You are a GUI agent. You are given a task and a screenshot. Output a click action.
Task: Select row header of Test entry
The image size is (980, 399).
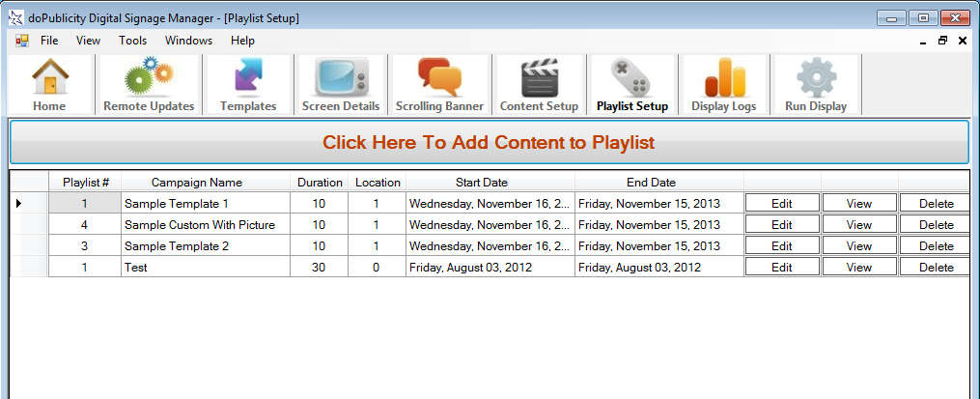pyautogui.click(x=29, y=268)
